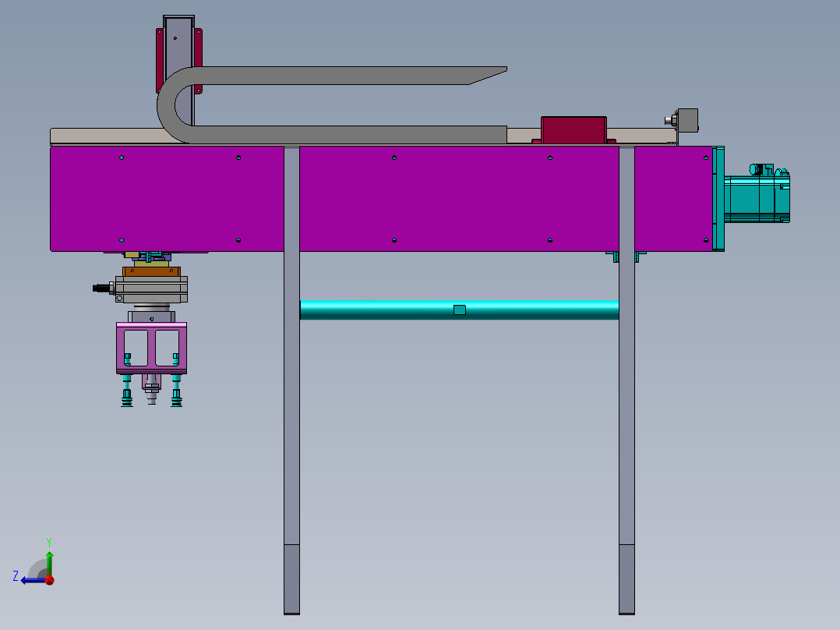Pick the dark foot segment of right leg
The height and width of the screenshot is (630, 840).
[626, 579]
